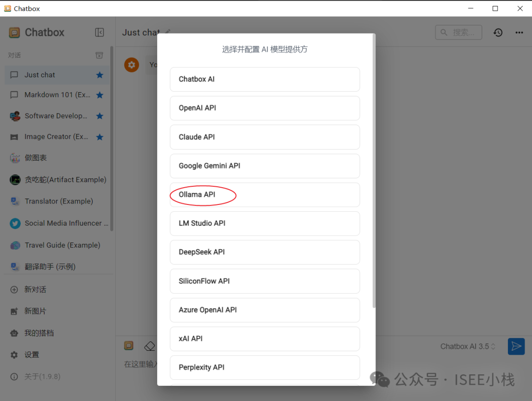Click the robot icon for my copilots
532x401 pixels.
pyautogui.click(x=14, y=333)
